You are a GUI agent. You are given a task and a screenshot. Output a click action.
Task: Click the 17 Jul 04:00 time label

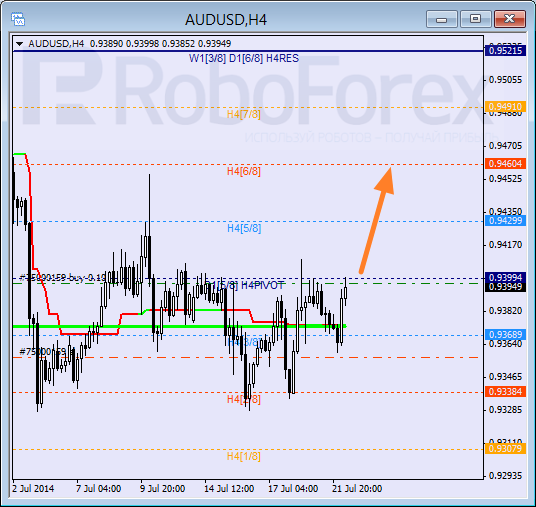pyautogui.click(x=293, y=489)
